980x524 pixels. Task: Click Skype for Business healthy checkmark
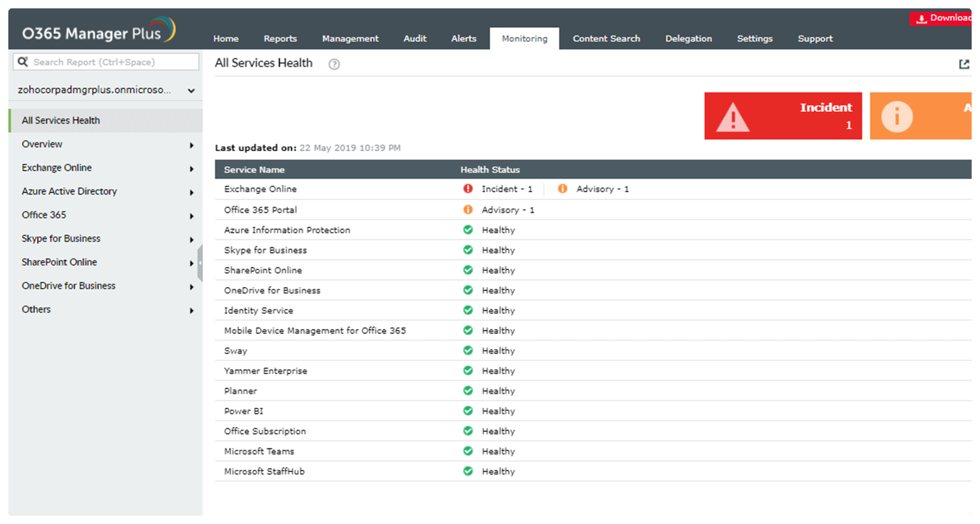pyautogui.click(x=468, y=250)
